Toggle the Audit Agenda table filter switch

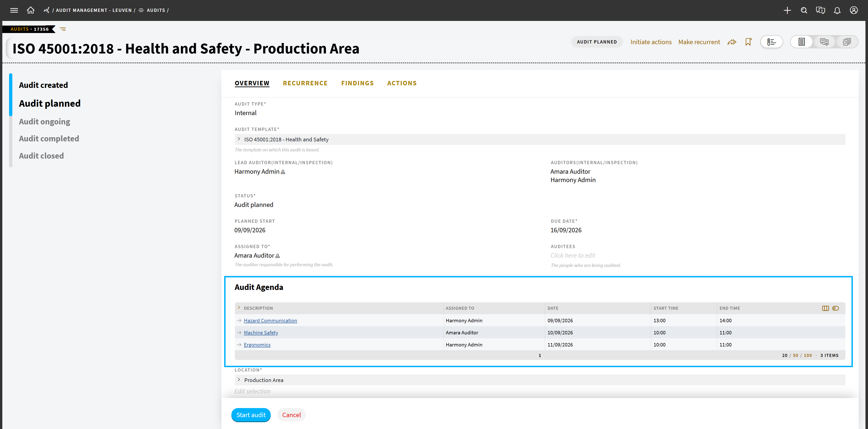tap(835, 308)
